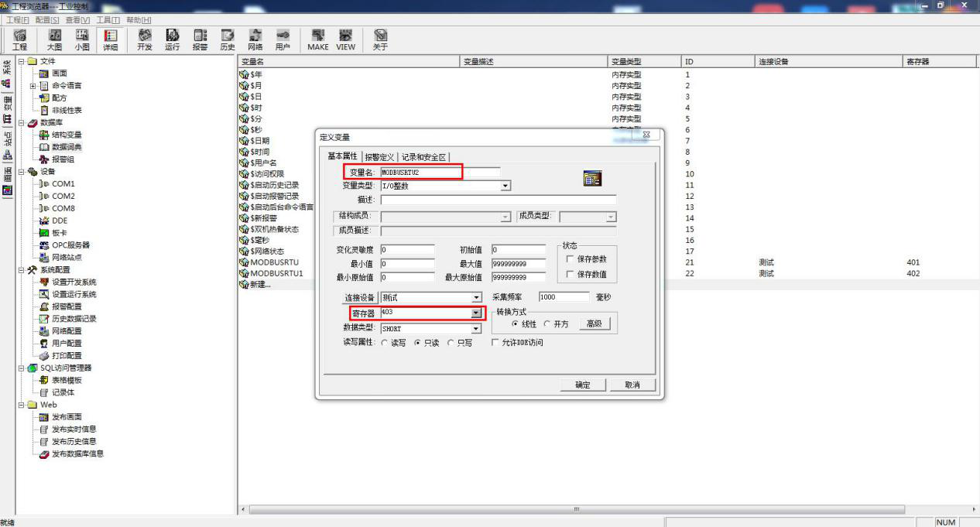Click the 高级 advanced button
980x527 pixels.
594,324
